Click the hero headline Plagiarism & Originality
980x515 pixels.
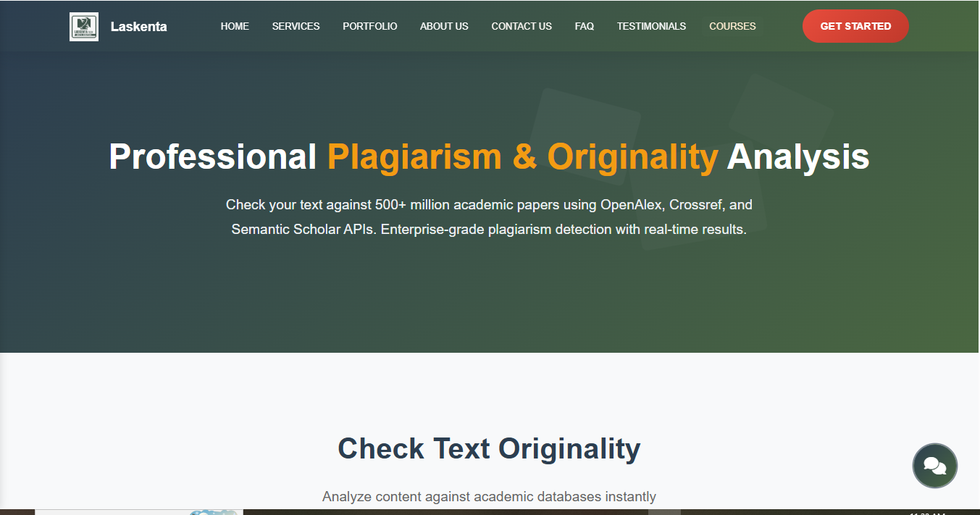click(521, 156)
